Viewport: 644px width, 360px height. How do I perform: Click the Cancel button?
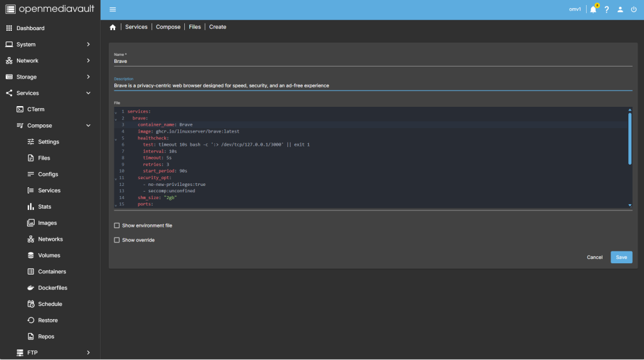pyautogui.click(x=594, y=258)
